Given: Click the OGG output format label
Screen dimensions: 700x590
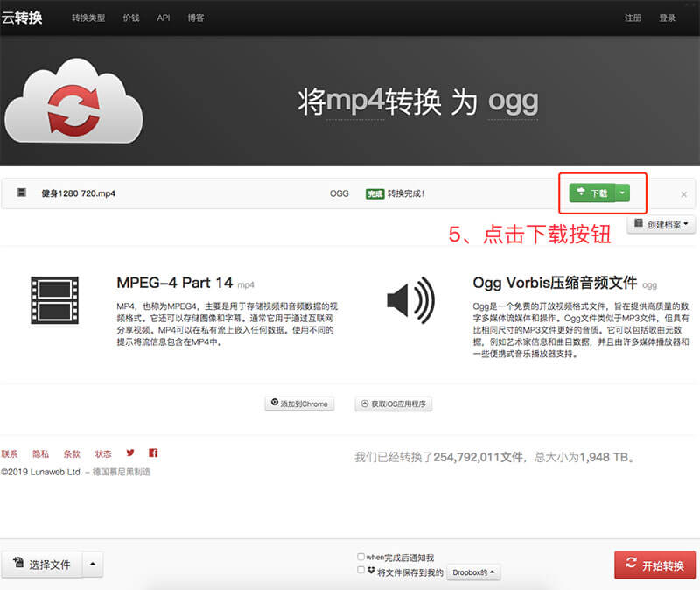Looking at the screenshot, I should [x=339, y=193].
